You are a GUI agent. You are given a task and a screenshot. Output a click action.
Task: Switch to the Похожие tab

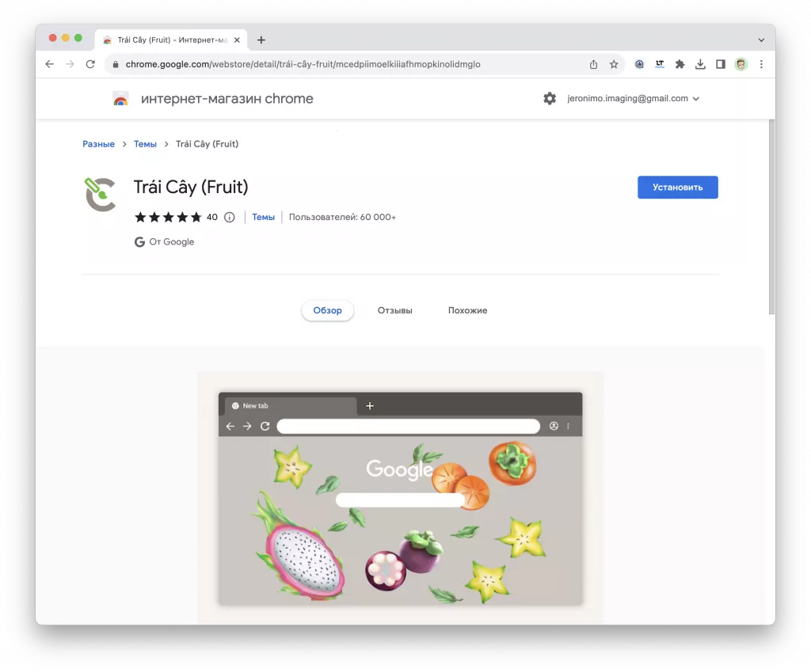[467, 310]
